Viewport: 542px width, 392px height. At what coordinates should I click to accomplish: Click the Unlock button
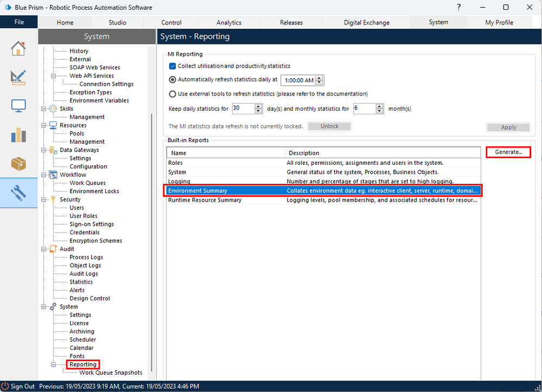click(329, 126)
